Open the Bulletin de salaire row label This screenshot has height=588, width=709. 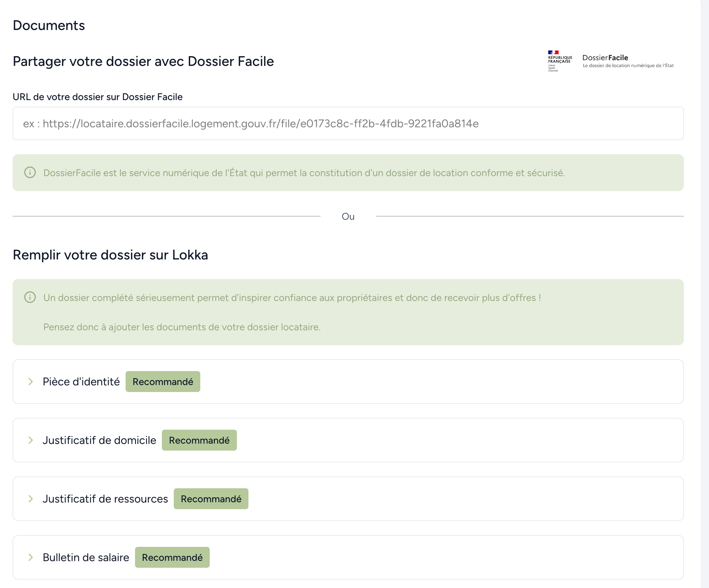(86, 557)
